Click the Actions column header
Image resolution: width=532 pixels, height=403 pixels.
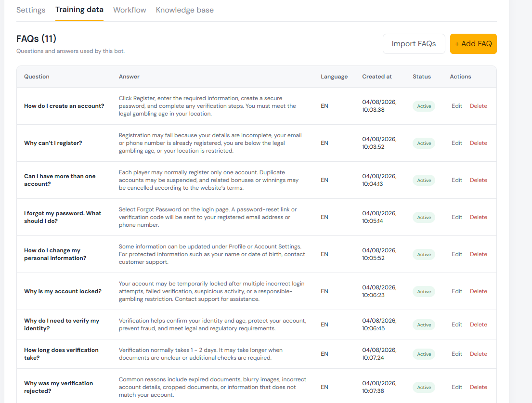pyautogui.click(x=460, y=77)
